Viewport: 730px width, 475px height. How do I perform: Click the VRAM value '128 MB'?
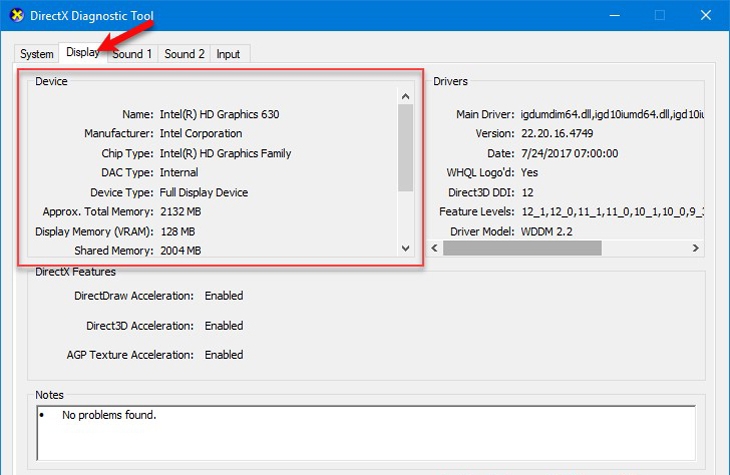click(x=178, y=231)
